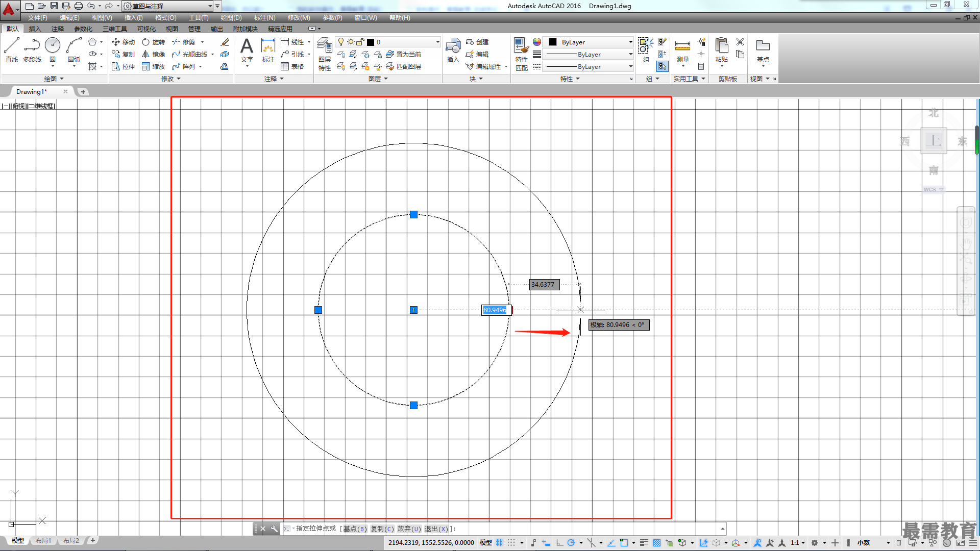Expand the Draw (绘图) panel
Viewport: 980px width, 551px height.
tap(54, 79)
